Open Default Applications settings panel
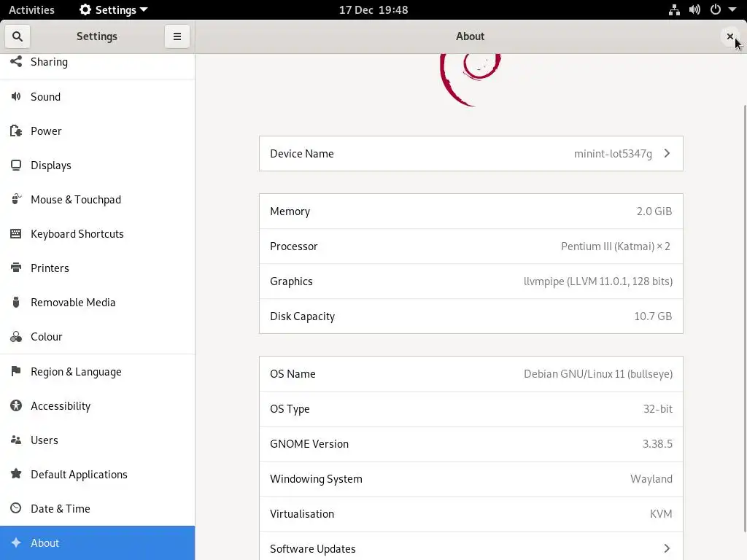The height and width of the screenshot is (560, 747). pyautogui.click(x=97, y=474)
